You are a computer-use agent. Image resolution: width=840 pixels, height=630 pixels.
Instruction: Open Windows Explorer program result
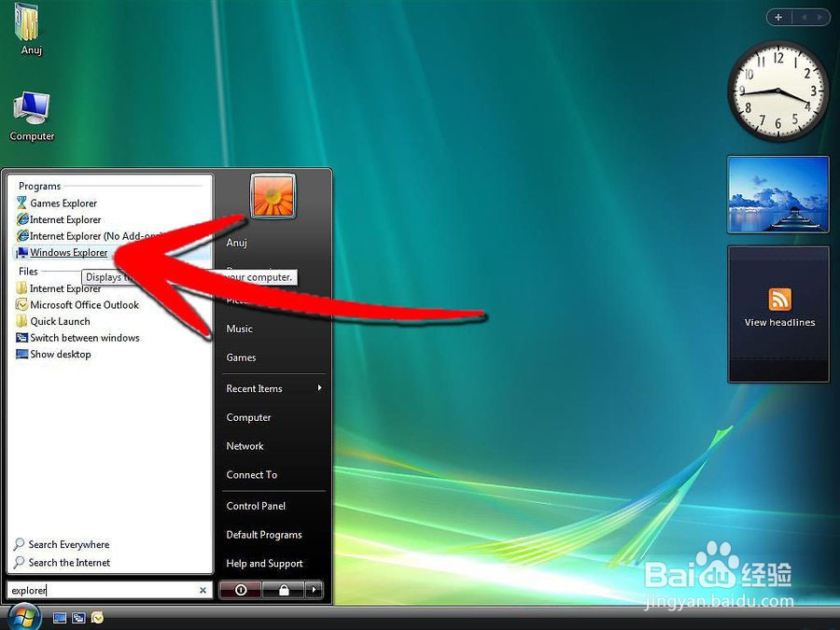click(62, 252)
